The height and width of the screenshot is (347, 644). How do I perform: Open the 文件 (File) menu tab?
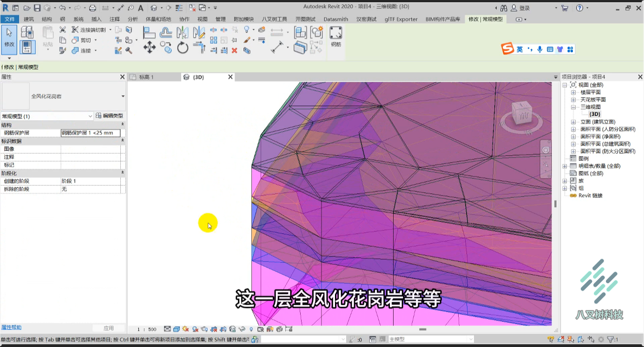pos(10,19)
